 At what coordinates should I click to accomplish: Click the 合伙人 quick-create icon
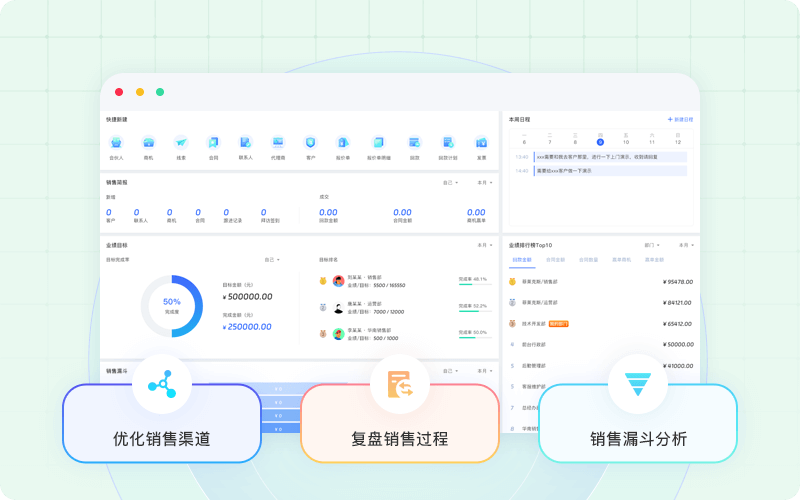pos(116,143)
